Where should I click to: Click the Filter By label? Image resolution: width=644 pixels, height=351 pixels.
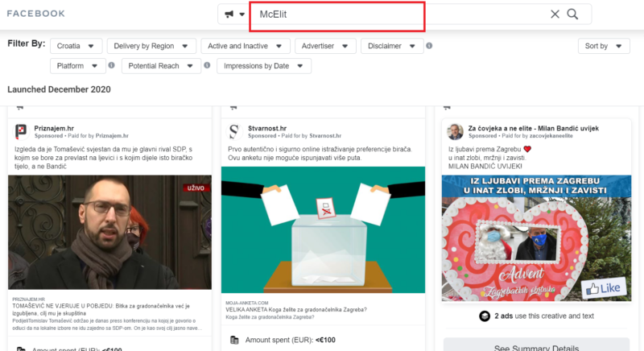(27, 43)
